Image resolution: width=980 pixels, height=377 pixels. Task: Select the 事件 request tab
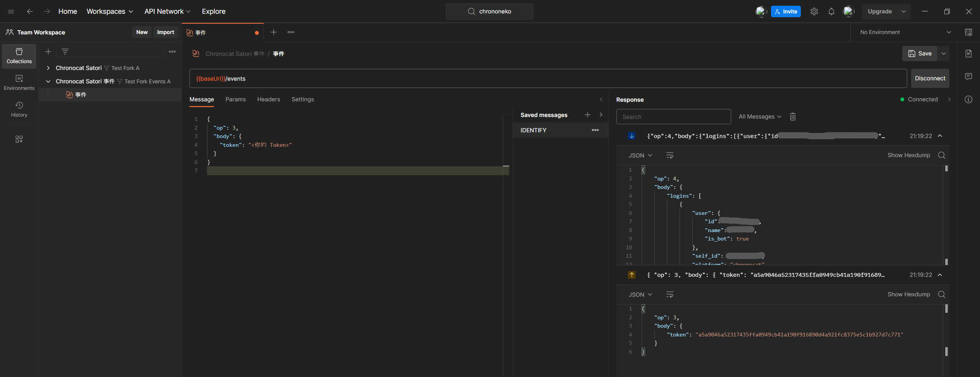coord(223,32)
